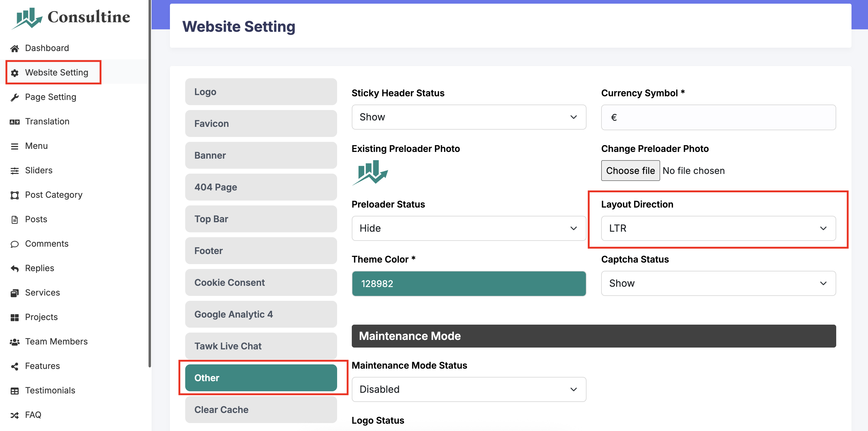This screenshot has width=868, height=431.
Task: Click the Comments speech bubble icon
Action: 14,244
